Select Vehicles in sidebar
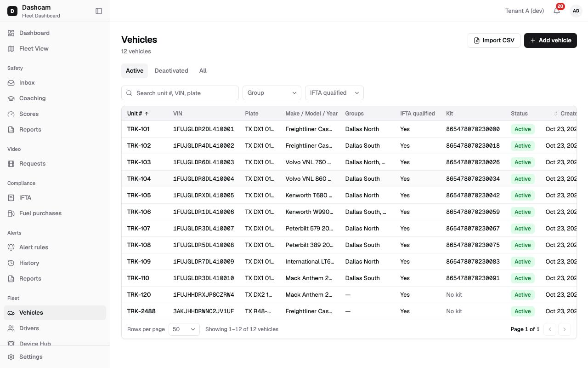Viewport: 588px width, 368px height. (x=55, y=313)
